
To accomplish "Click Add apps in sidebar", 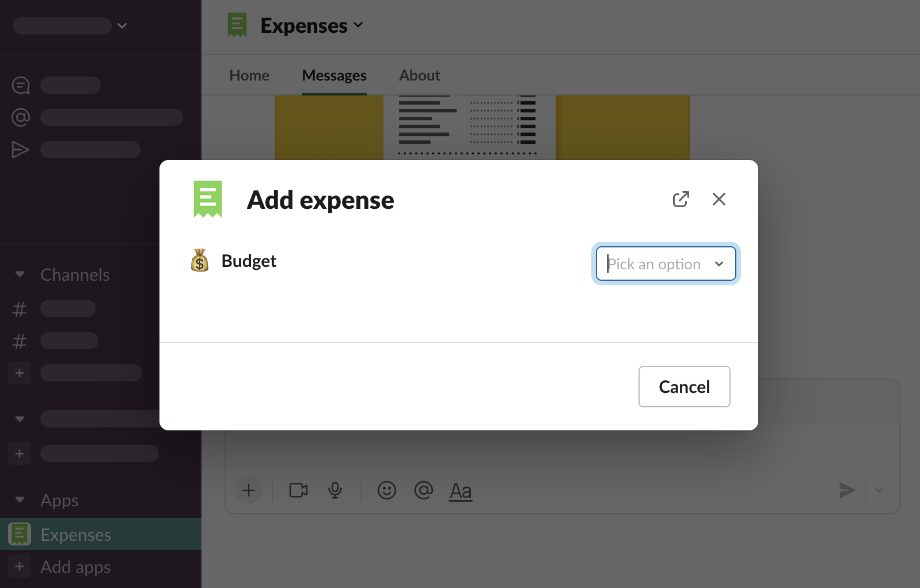I will 75,567.
